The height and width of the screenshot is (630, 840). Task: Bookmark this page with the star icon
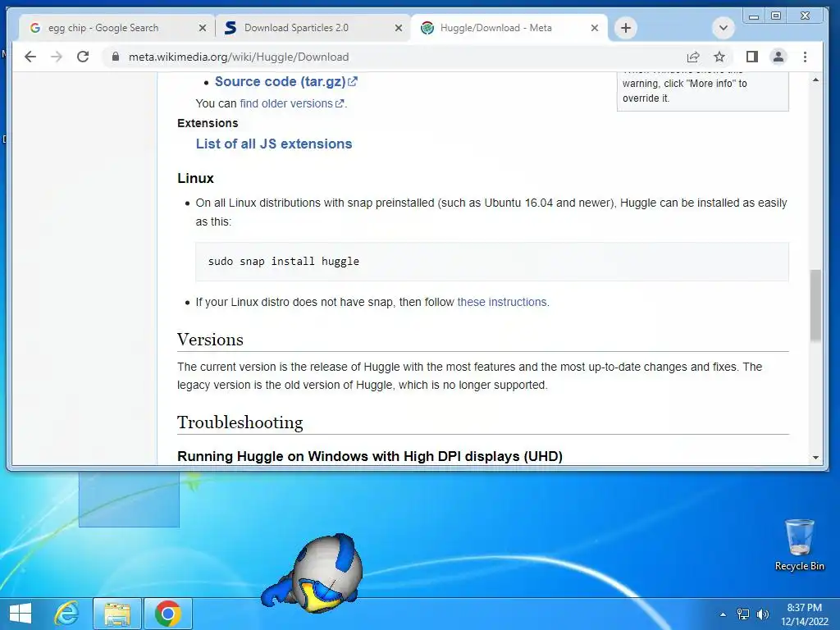(719, 57)
